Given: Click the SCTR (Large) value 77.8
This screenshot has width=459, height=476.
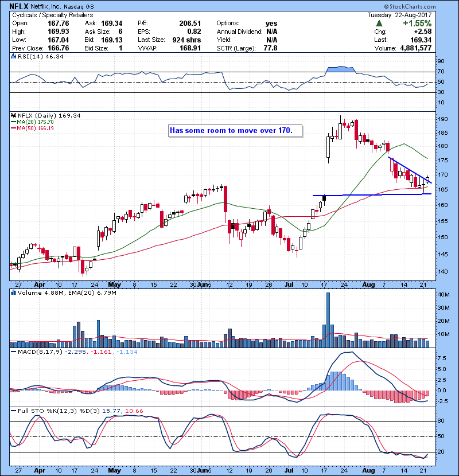Looking at the screenshot, I should click(270, 48).
